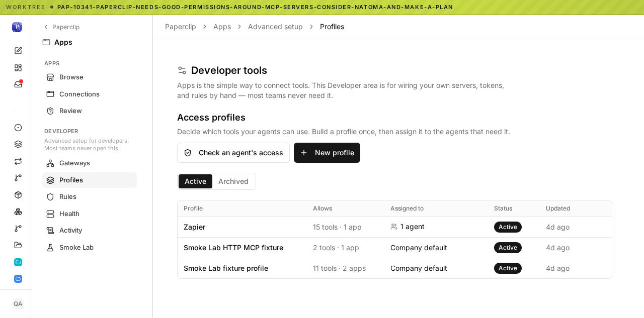The height and width of the screenshot is (318, 644).
Task: Click '11 tools · 2 apps' cell
Action: pyautogui.click(x=339, y=268)
